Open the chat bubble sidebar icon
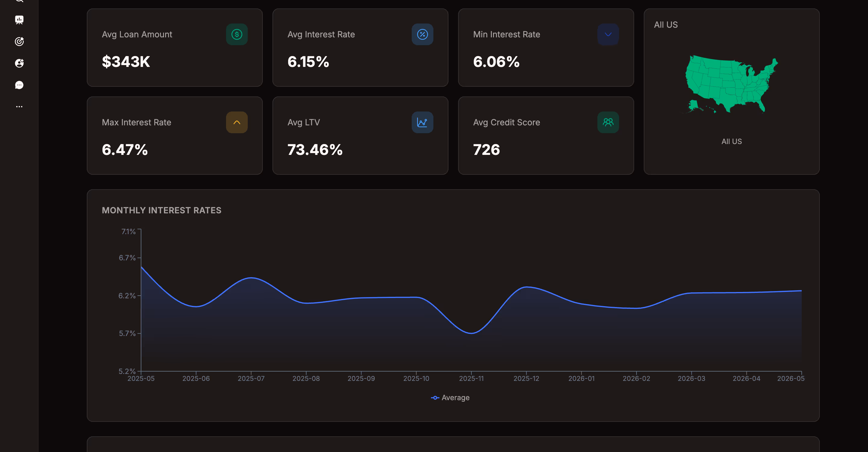 tap(19, 85)
